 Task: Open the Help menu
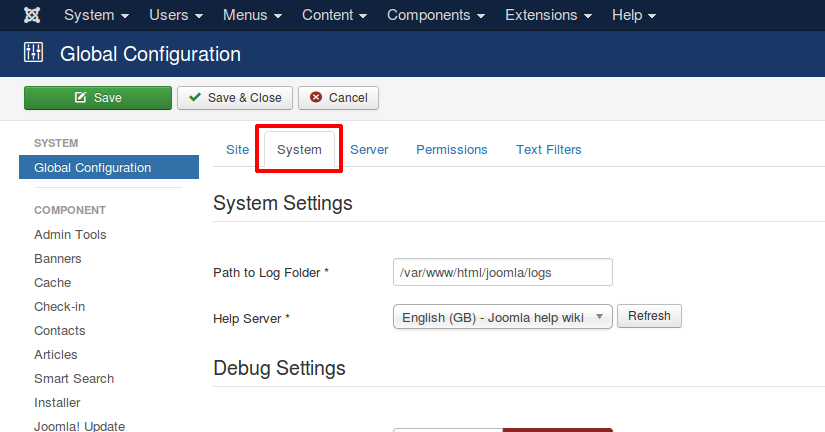coord(634,16)
